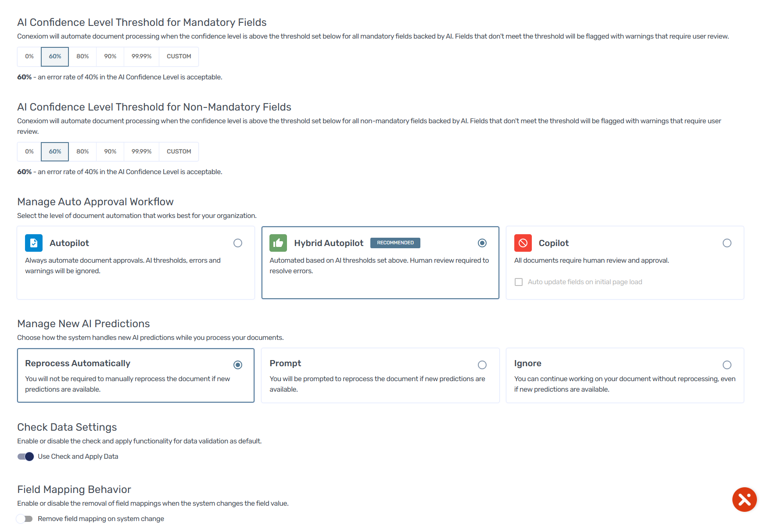Click the Hybrid Autopilot card title
Image resolution: width=760 pixels, height=532 pixels.
pos(329,243)
